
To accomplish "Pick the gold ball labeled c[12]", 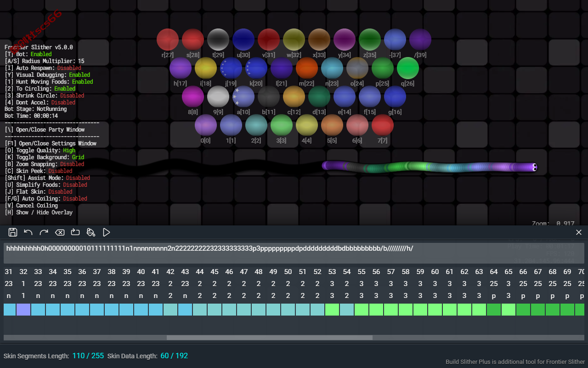I will click(x=294, y=97).
